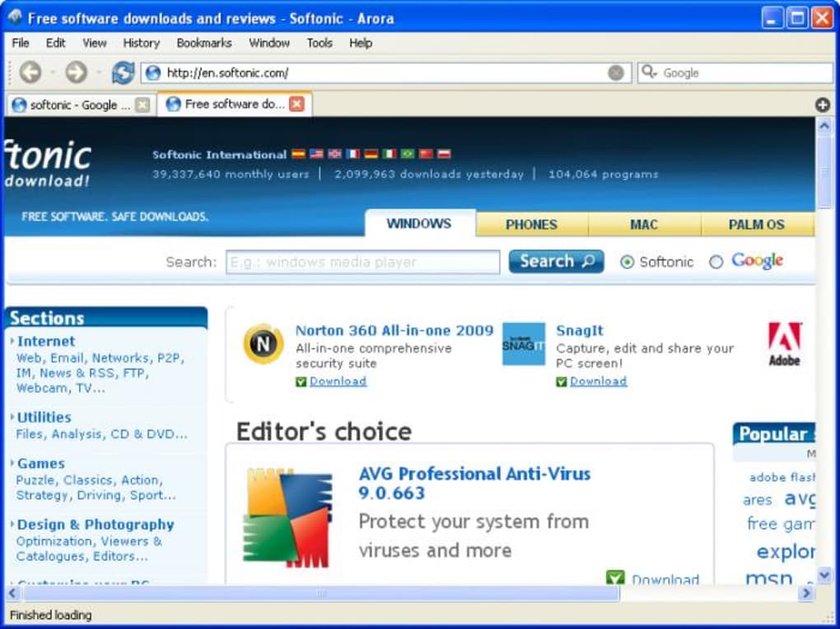
Task: Expand the Internet section in sidebar
Action: [x=45, y=341]
